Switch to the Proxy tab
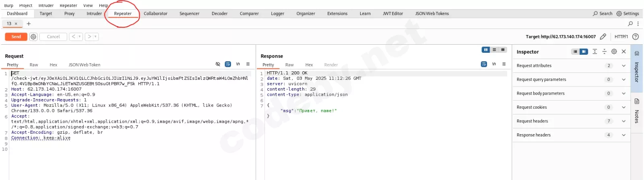644x180 pixels. pos(69,13)
